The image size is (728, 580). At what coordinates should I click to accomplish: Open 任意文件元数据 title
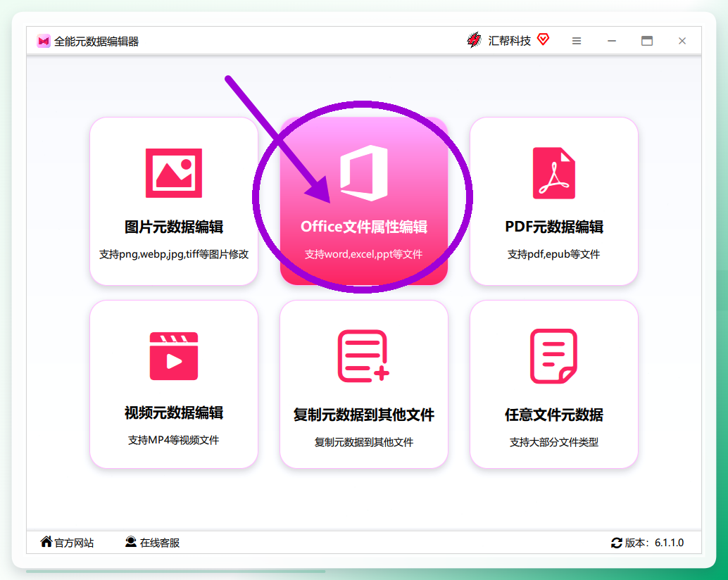(554, 415)
